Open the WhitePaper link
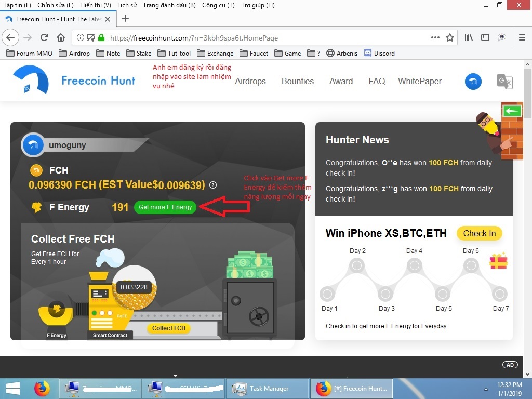Screen dimensions: 532x399 coord(420,82)
